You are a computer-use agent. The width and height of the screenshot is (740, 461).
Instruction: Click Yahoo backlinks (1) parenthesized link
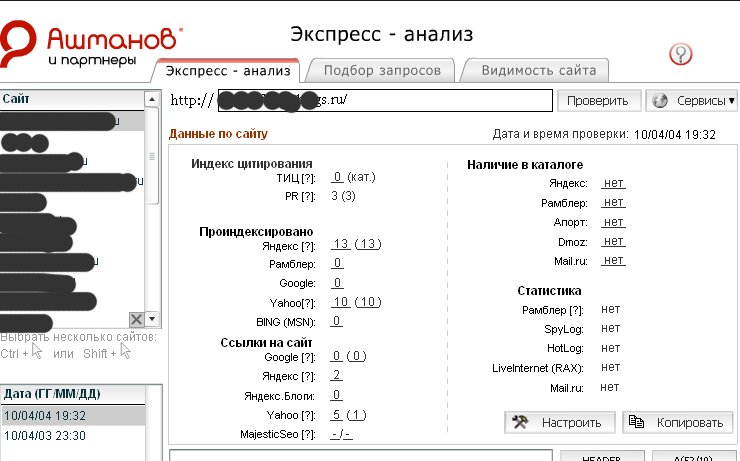coord(356,415)
